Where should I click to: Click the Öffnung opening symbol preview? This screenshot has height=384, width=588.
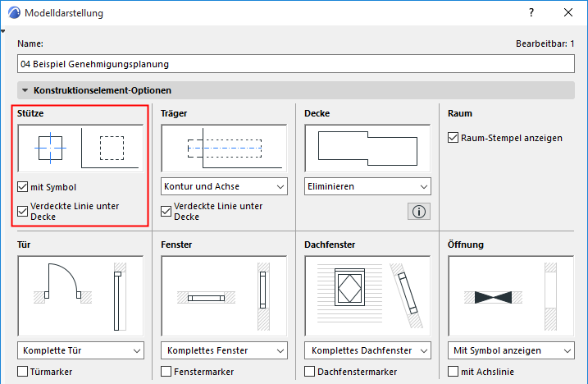(x=511, y=295)
